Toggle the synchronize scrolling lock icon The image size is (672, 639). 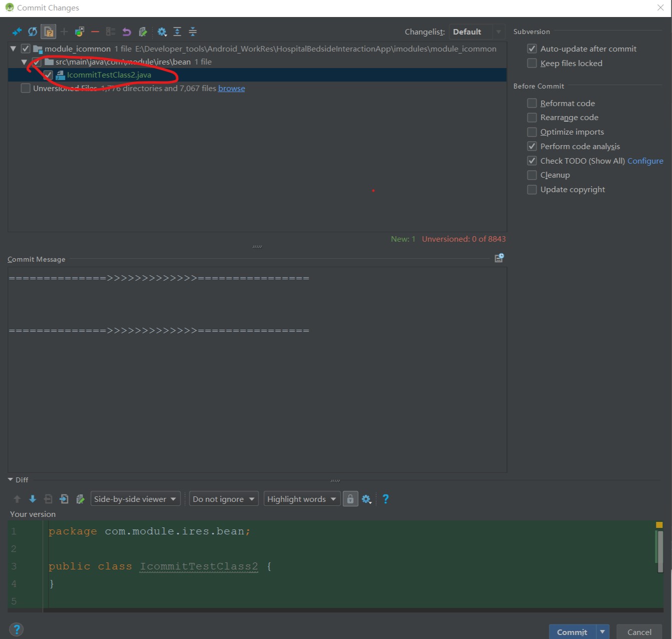tap(350, 499)
